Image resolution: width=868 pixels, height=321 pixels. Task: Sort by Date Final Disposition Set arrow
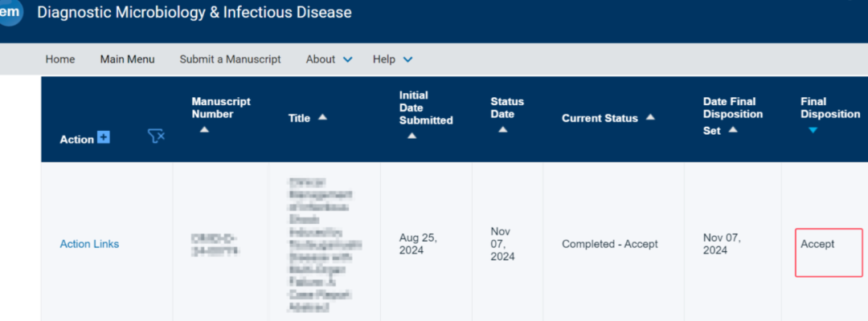click(x=732, y=130)
